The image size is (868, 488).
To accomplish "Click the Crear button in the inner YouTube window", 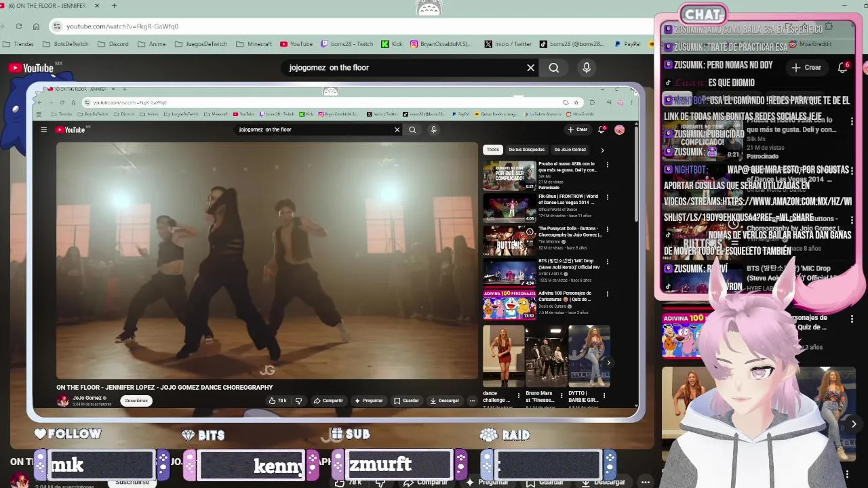I will [578, 129].
